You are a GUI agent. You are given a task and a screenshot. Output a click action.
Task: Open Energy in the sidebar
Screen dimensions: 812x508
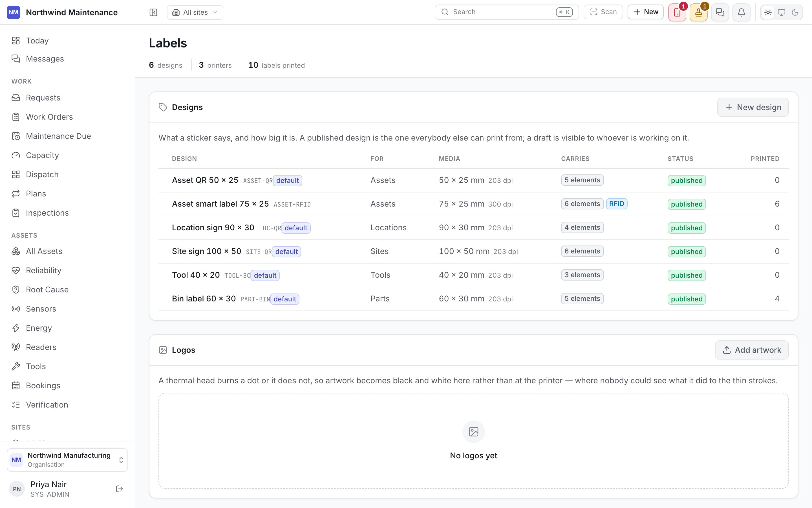point(67,328)
